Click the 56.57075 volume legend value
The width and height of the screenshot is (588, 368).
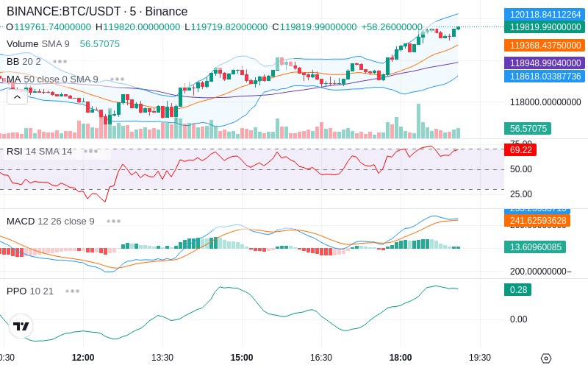pos(100,44)
